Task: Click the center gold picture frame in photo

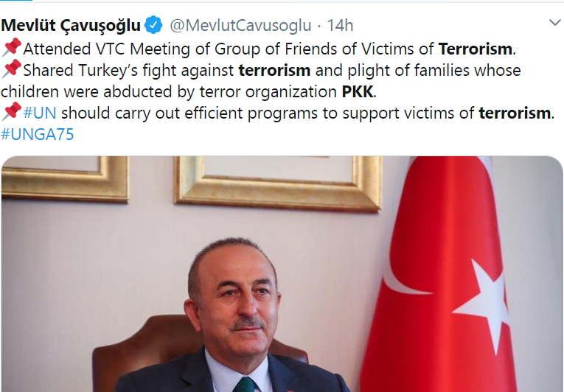Action: coord(277,182)
